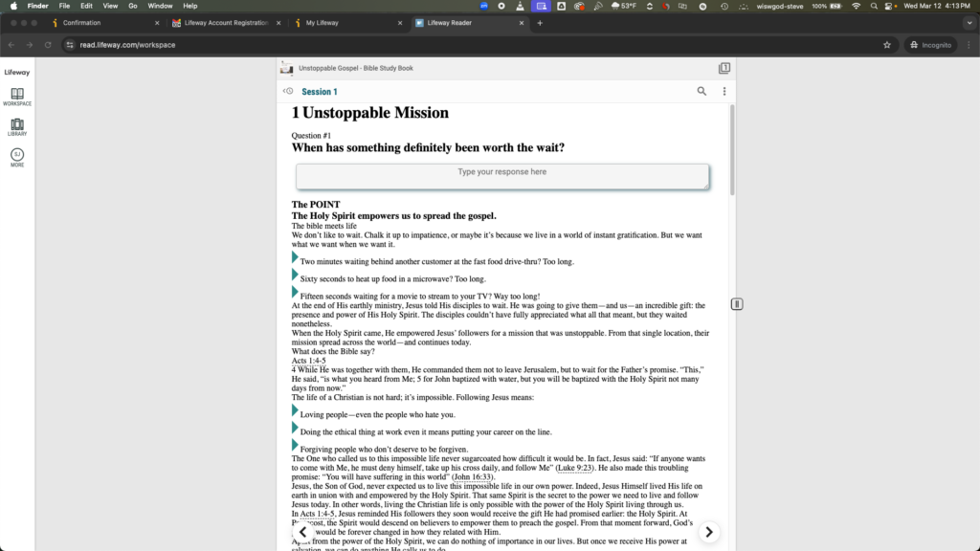
Task: View site information icon in the address bar
Action: click(70, 45)
